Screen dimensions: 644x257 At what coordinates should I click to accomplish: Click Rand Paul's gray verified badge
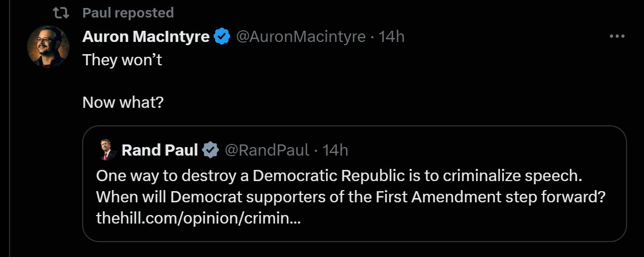tap(211, 150)
